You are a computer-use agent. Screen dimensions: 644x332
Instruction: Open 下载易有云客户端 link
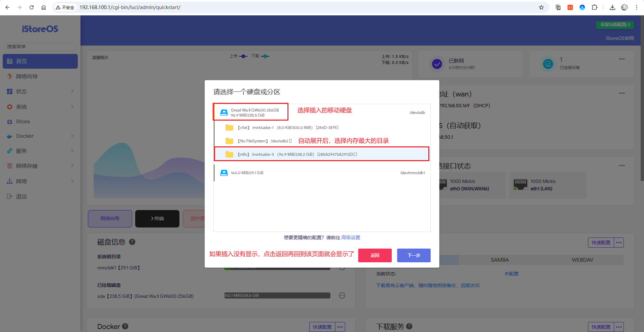click(428, 285)
